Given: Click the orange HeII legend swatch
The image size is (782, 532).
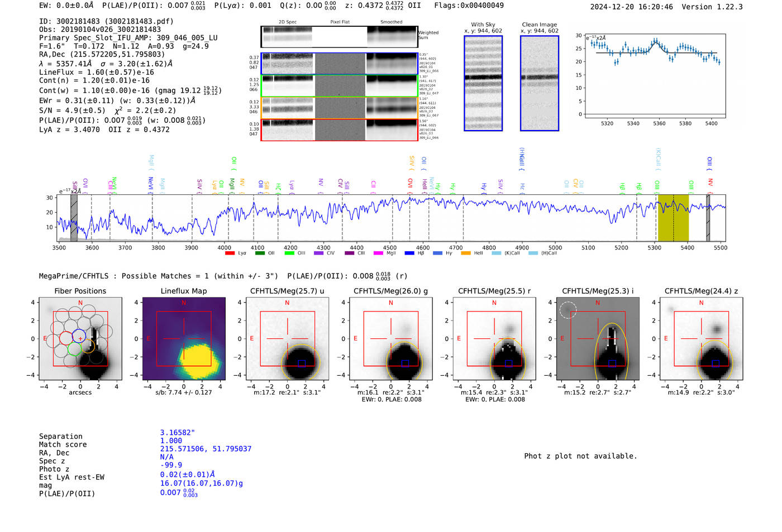Looking at the screenshot, I should pos(466,253).
